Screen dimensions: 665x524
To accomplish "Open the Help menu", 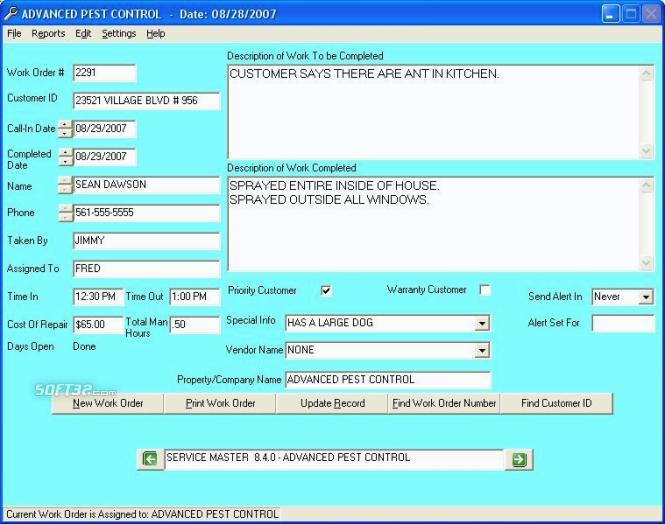I will (156, 33).
